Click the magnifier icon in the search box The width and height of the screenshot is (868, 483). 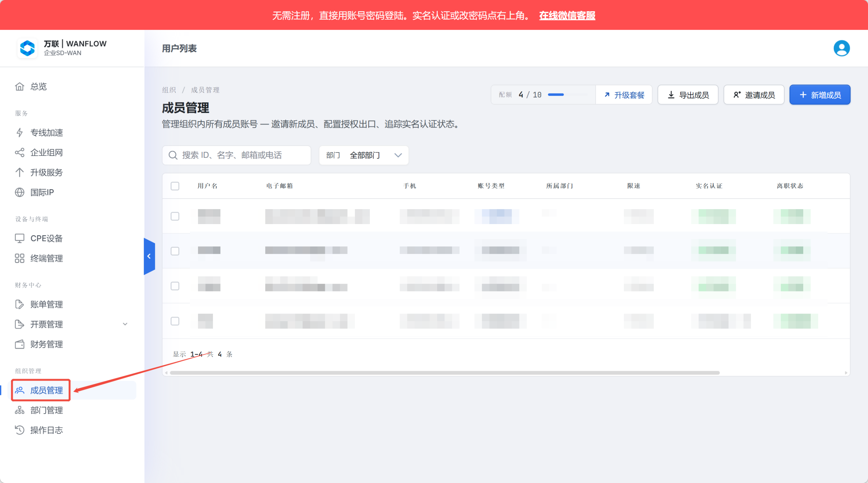tap(173, 155)
